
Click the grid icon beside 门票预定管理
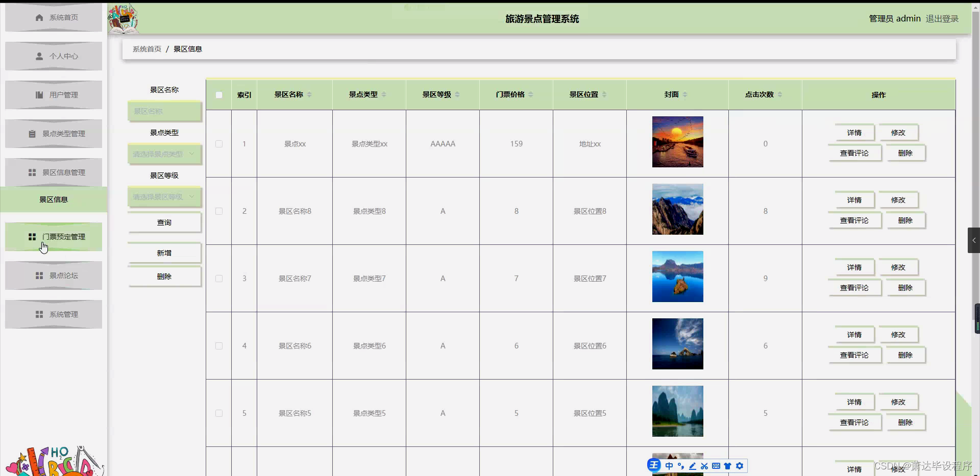pyautogui.click(x=32, y=237)
